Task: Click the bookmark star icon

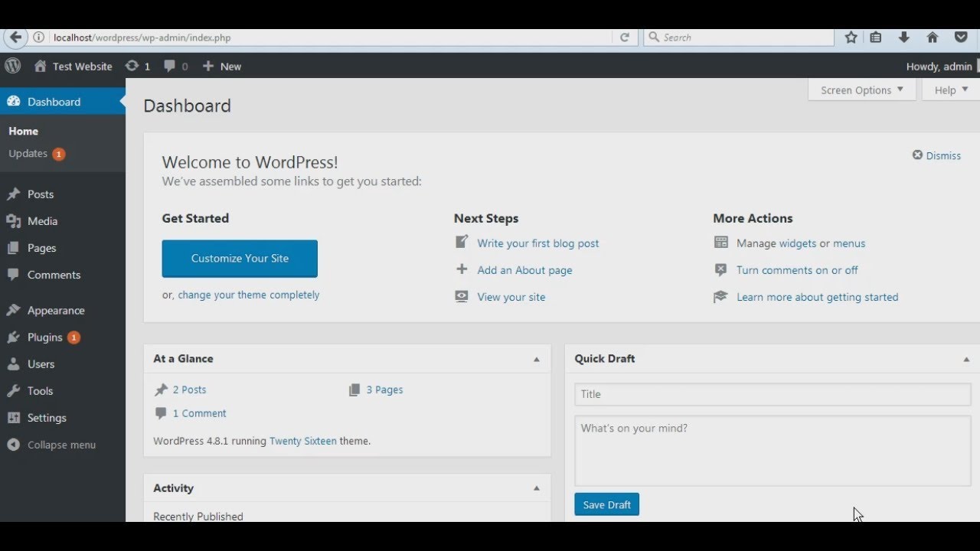Action: tap(851, 37)
